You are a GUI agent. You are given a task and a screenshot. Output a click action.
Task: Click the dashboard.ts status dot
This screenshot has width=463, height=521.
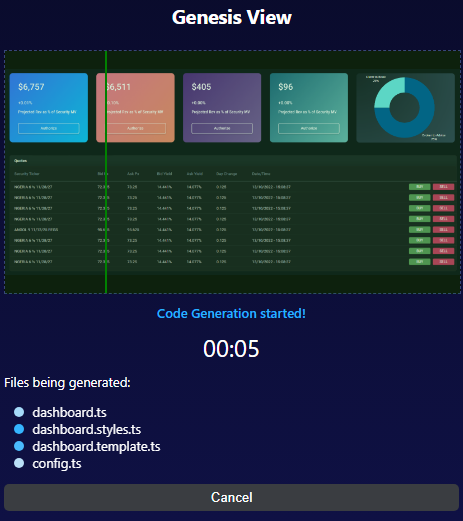tap(19, 412)
